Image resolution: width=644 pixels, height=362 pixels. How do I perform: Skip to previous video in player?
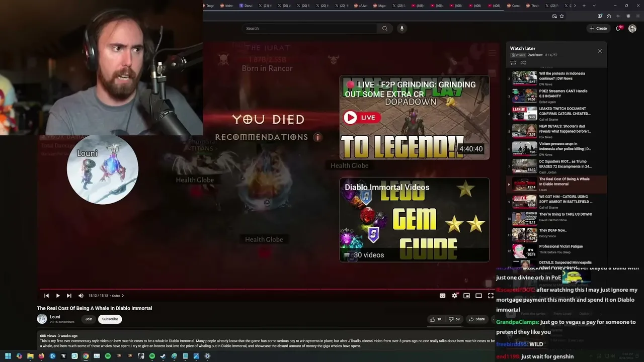46,296
